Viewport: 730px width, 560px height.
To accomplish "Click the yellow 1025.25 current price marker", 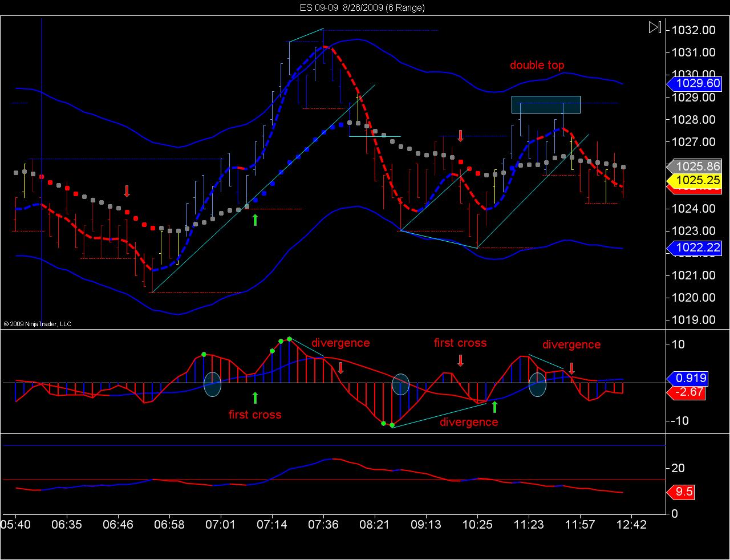I will point(693,180).
